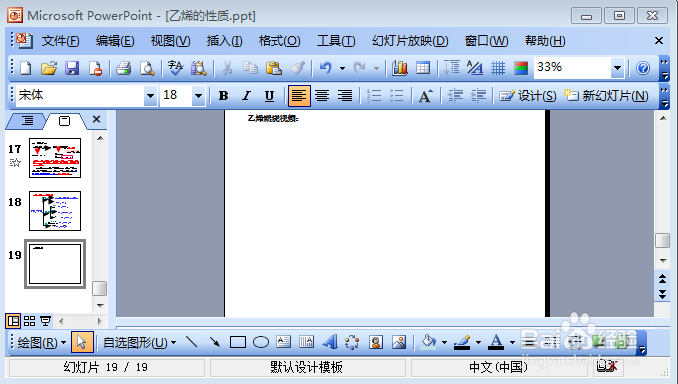
Task: Paste from the clipboard
Action: [x=273, y=68]
